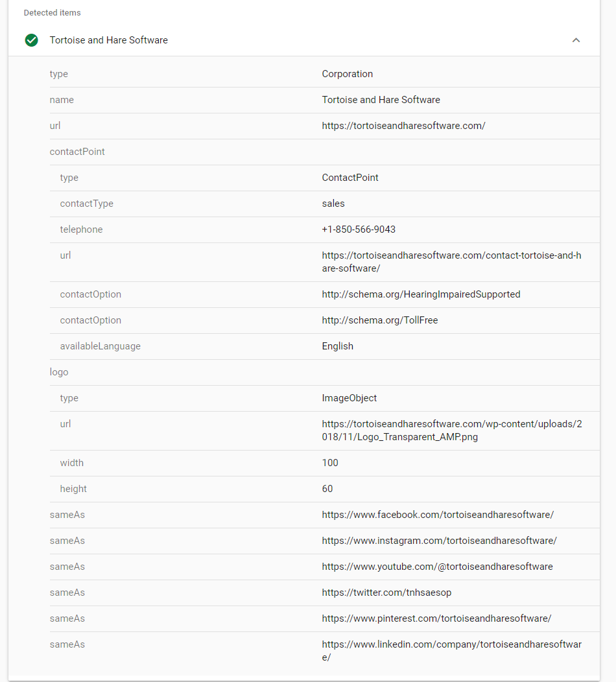Open the tortoiseandharesoftware.com homepage URL value

coord(403,126)
